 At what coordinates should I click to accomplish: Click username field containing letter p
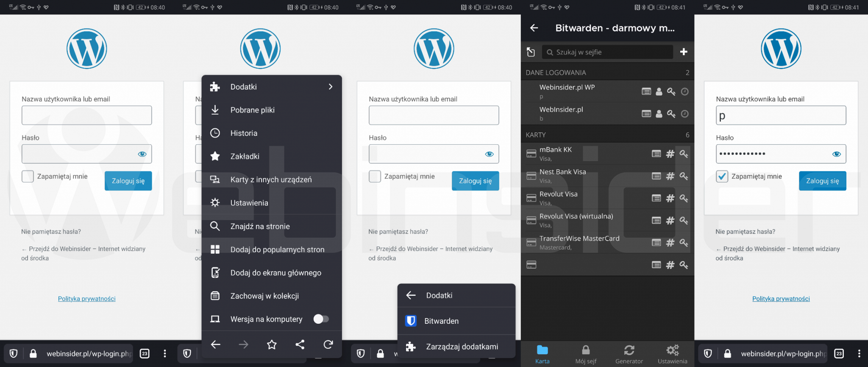[781, 115]
